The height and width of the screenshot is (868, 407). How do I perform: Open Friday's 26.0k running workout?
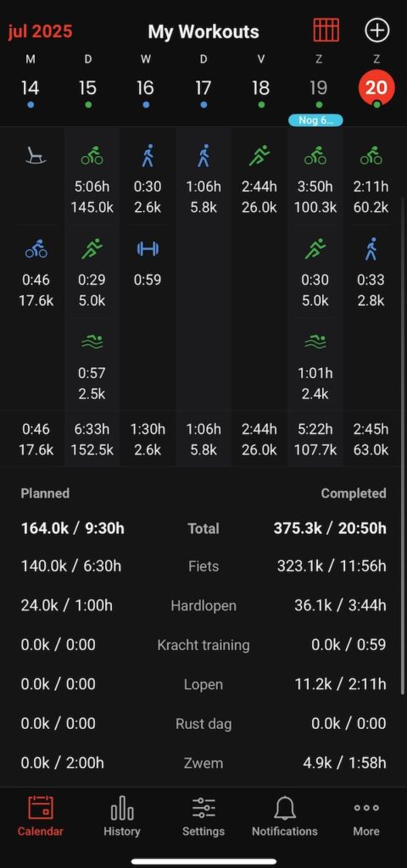coord(259,179)
